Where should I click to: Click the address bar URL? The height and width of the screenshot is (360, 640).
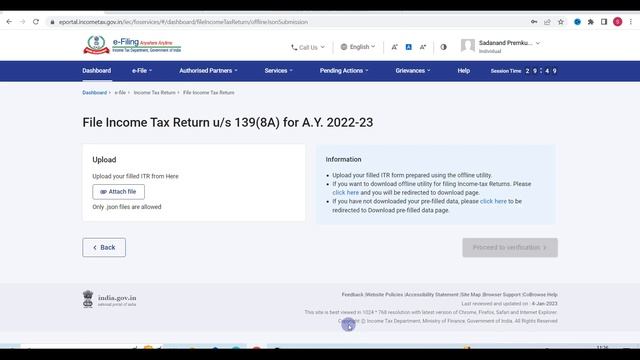183,22
